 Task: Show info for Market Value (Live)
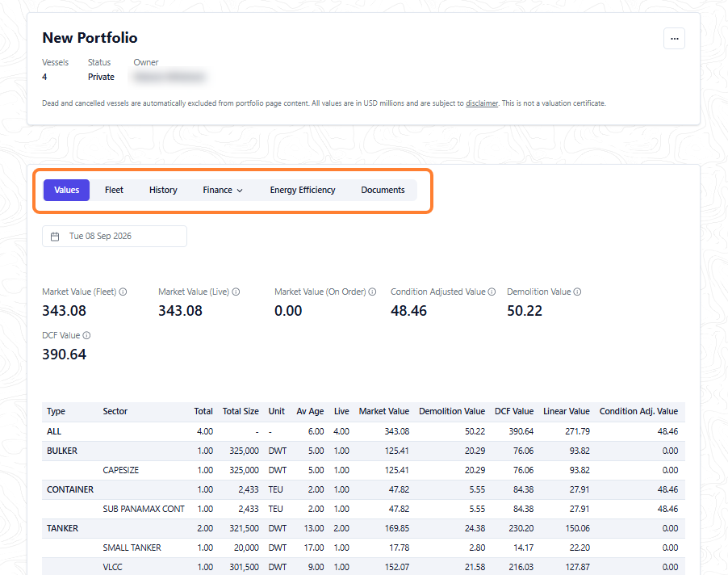(x=236, y=292)
